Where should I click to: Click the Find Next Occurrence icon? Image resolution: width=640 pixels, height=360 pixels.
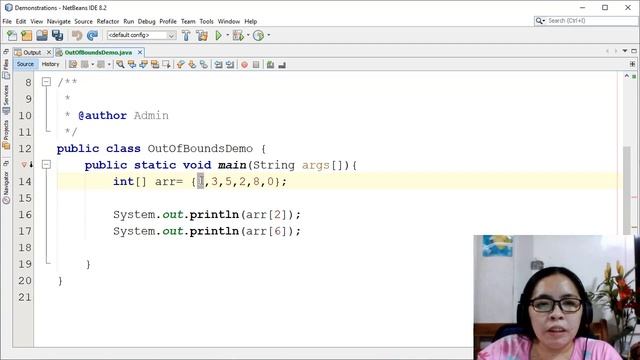point(143,64)
